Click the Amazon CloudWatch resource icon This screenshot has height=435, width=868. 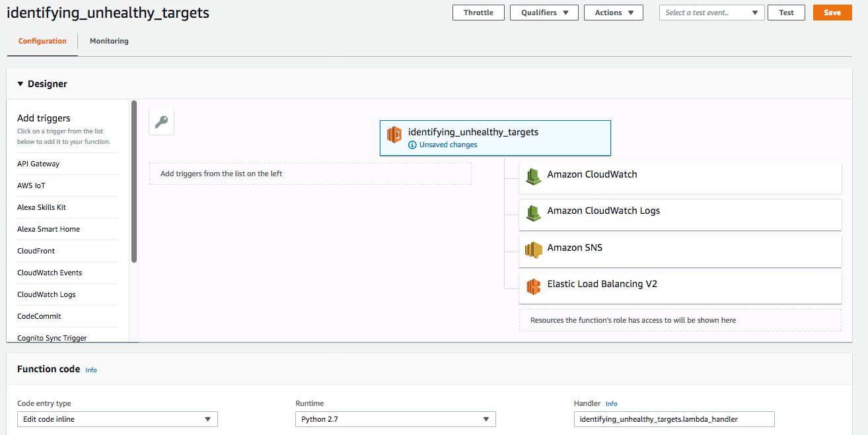(x=534, y=176)
